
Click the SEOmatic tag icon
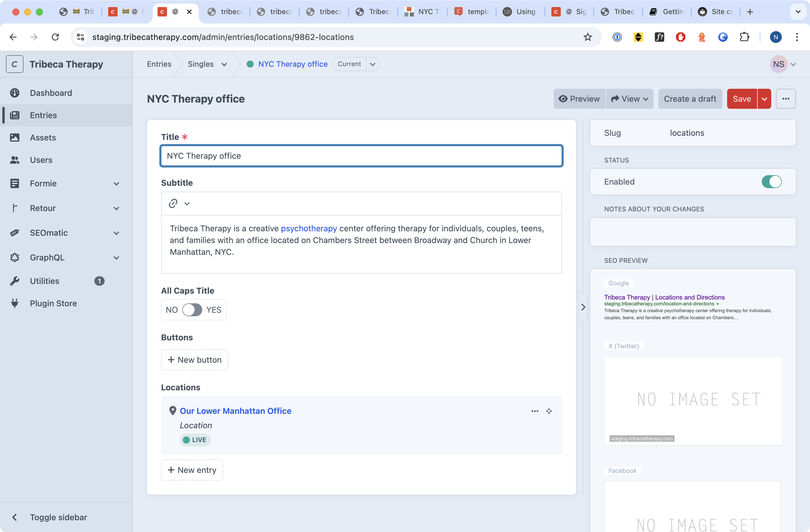point(15,233)
